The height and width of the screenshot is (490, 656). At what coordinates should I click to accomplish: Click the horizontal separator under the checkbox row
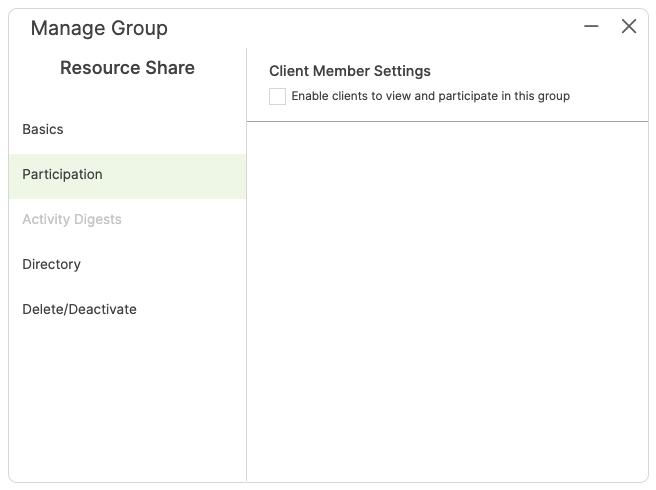click(x=447, y=121)
